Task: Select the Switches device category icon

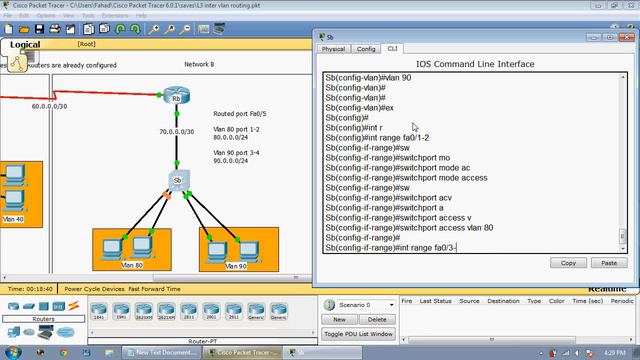Action: pyautogui.click(x=29, y=306)
